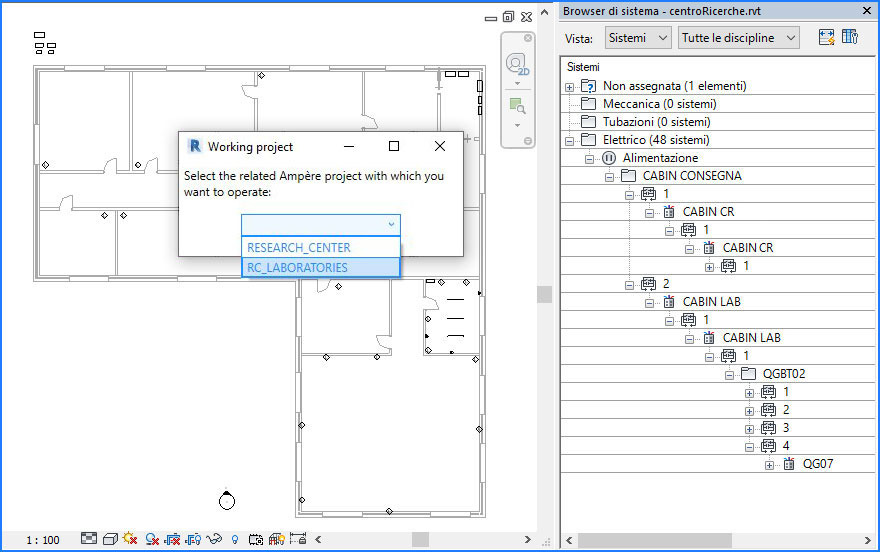Open the Detail Level control in view bar

point(89,539)
